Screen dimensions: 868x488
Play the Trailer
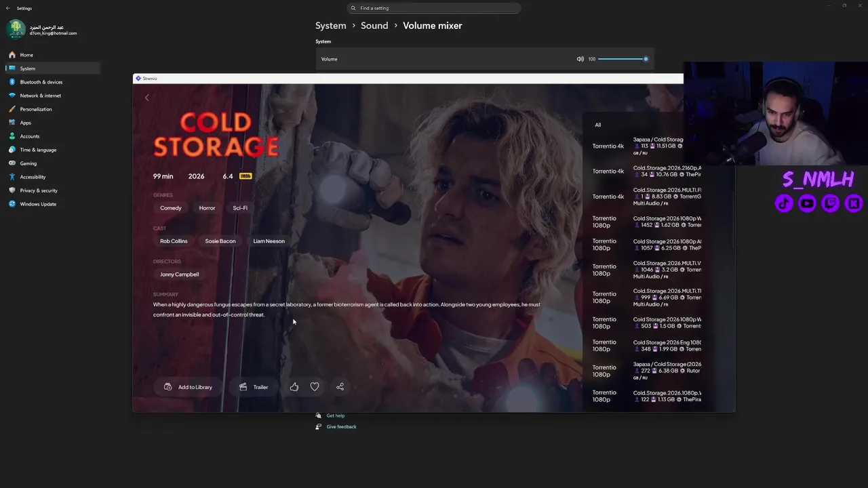click(x=254, y=387)
